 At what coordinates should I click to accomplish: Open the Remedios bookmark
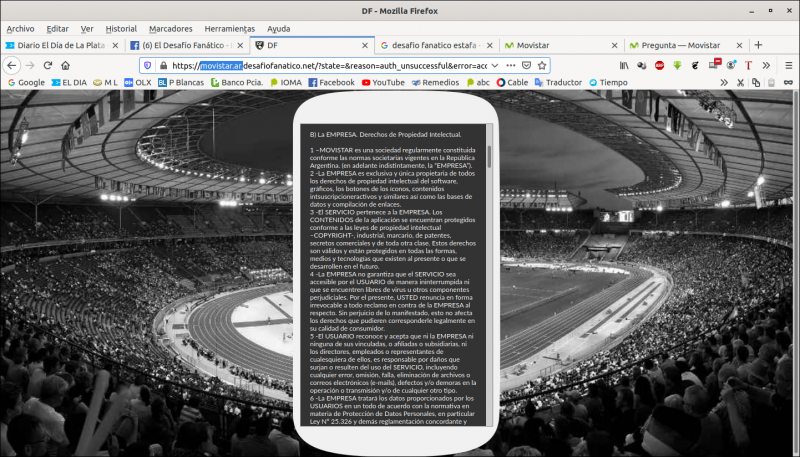click(435, 82)
